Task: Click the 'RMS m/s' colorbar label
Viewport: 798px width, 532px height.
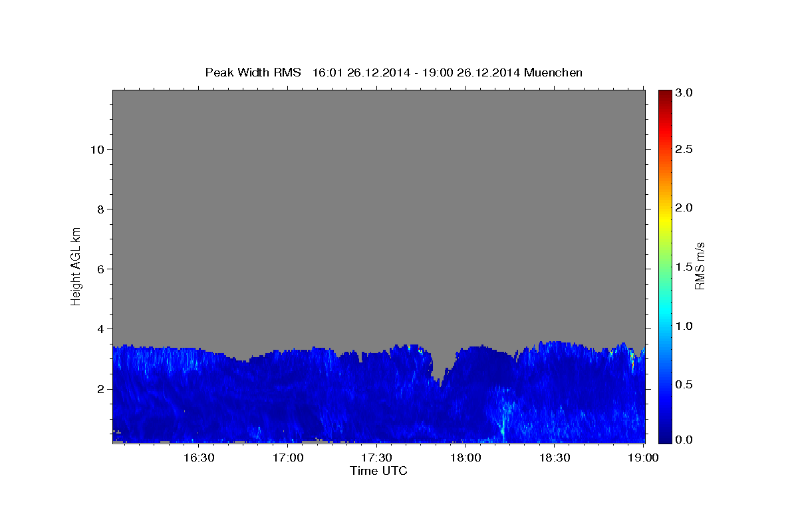Action: coord(699,266)
